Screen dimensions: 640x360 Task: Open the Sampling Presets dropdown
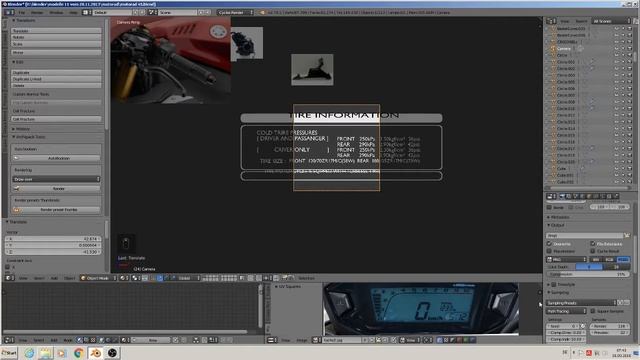[x=581, y=303]
